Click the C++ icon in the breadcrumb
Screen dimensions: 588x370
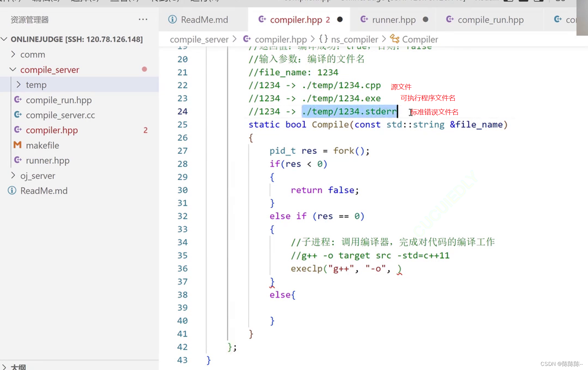pyautogui.click(x=247, y=39)
